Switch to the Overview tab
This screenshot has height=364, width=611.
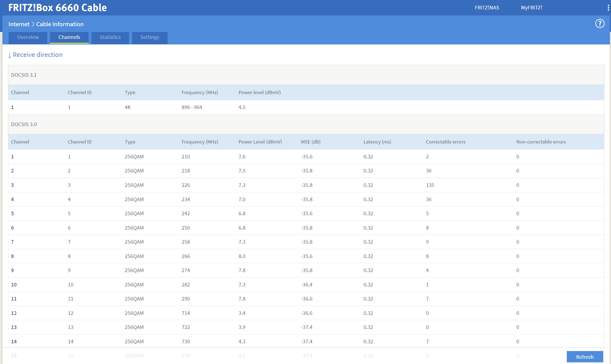(x=28, y=37)
